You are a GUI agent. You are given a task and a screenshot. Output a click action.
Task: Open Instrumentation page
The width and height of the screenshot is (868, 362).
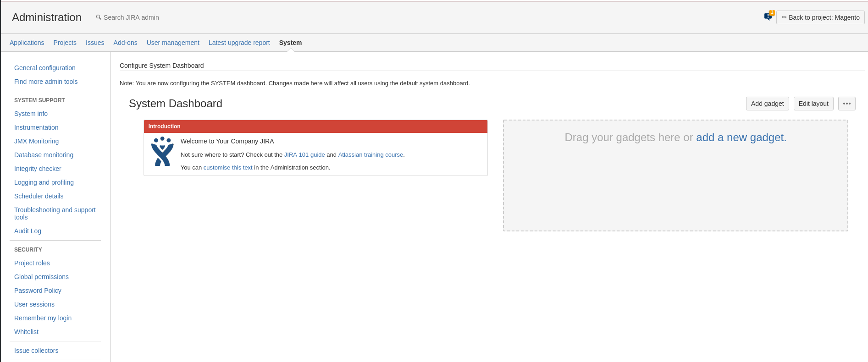coord(36,127)
